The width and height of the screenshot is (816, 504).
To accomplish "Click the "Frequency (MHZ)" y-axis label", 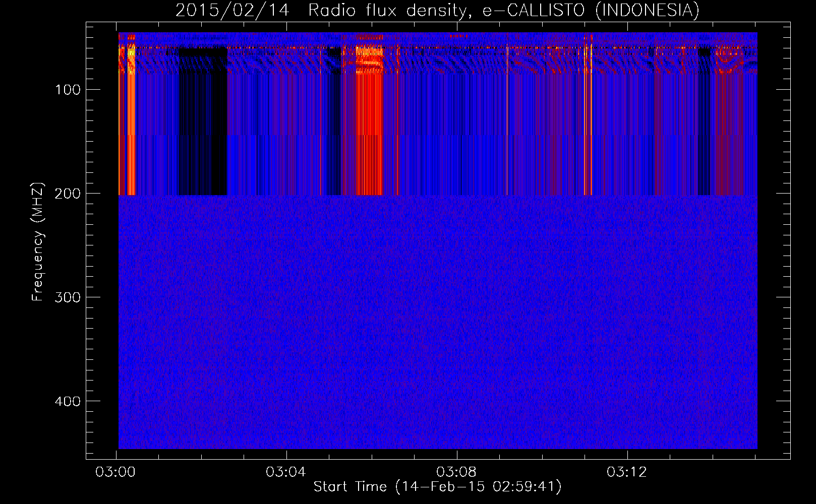I will pyautogui.click(x=38, y=242).
